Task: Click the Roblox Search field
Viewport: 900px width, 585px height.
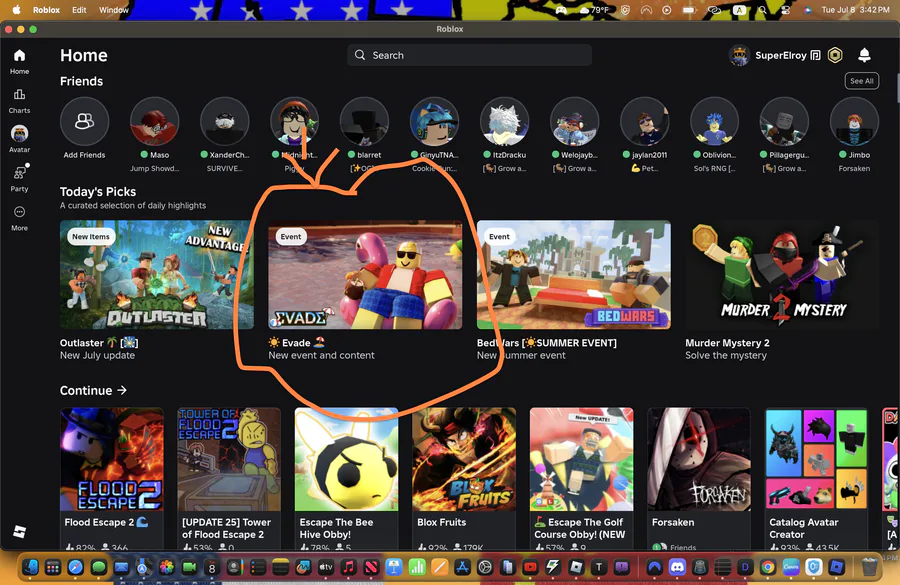Action: pos(469,55)
